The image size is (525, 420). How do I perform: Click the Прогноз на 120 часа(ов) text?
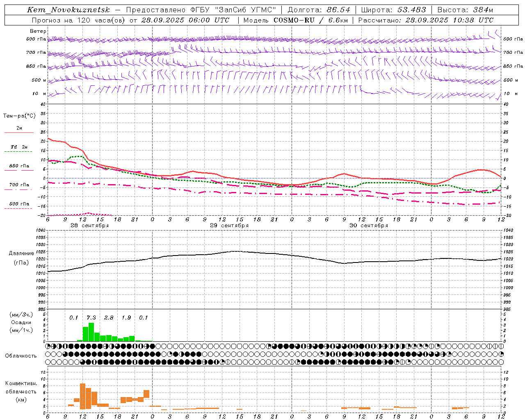pyautogui.click(x=78, y=20)
